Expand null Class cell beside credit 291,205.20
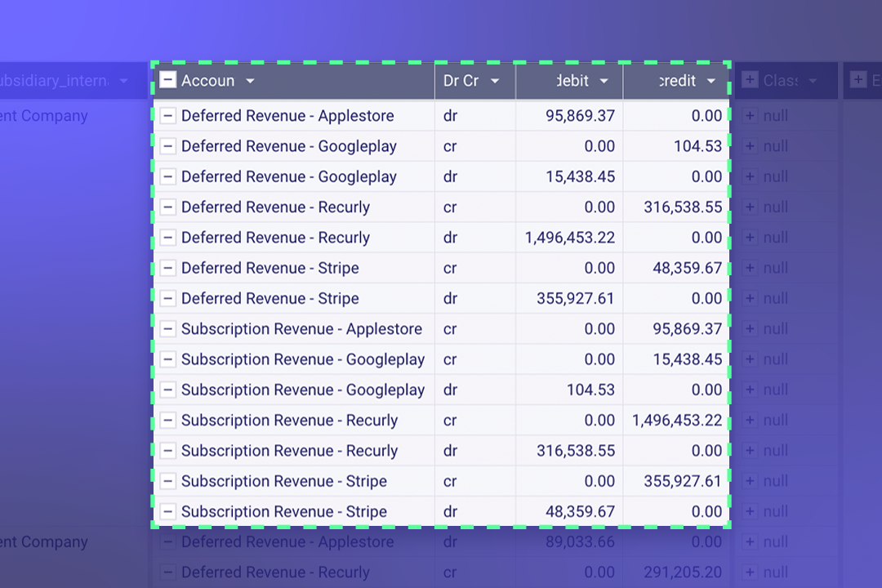Viewport: 882px width, 588px height. point(750,572)
